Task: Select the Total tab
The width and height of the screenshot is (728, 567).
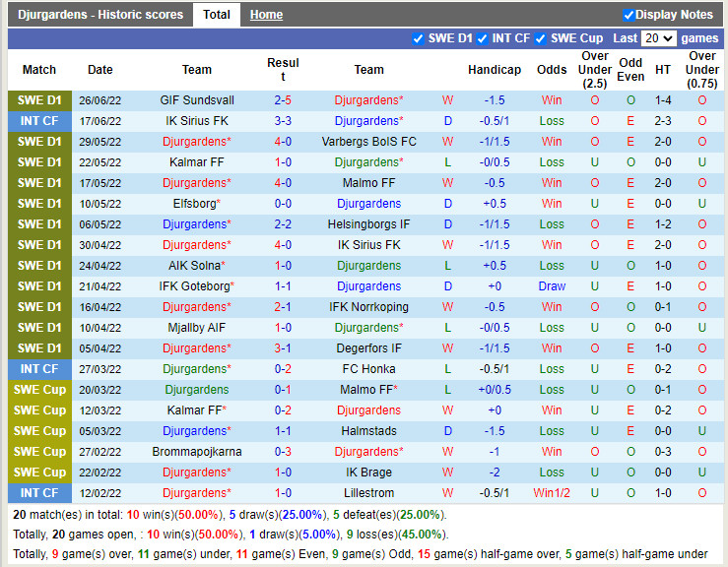Action: [x=217, y=15]
